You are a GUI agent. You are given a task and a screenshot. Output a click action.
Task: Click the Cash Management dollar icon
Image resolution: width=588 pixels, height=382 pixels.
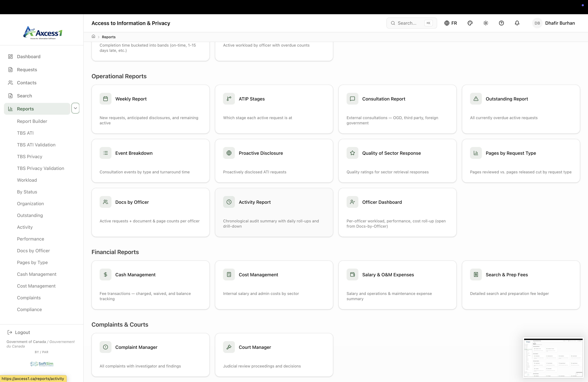click(106, 274)
